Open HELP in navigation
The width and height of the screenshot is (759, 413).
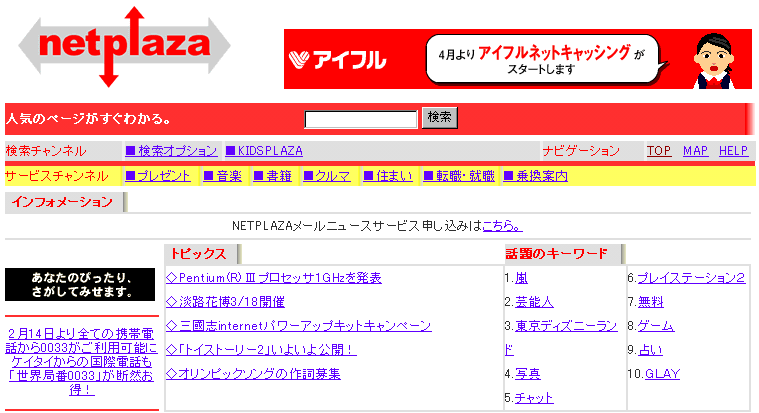click(733, 151)
